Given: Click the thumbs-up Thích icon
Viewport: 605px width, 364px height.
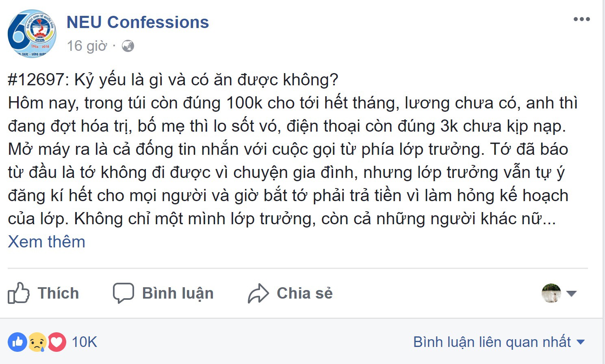Looking at the screenshot, I should pos(19,292).
